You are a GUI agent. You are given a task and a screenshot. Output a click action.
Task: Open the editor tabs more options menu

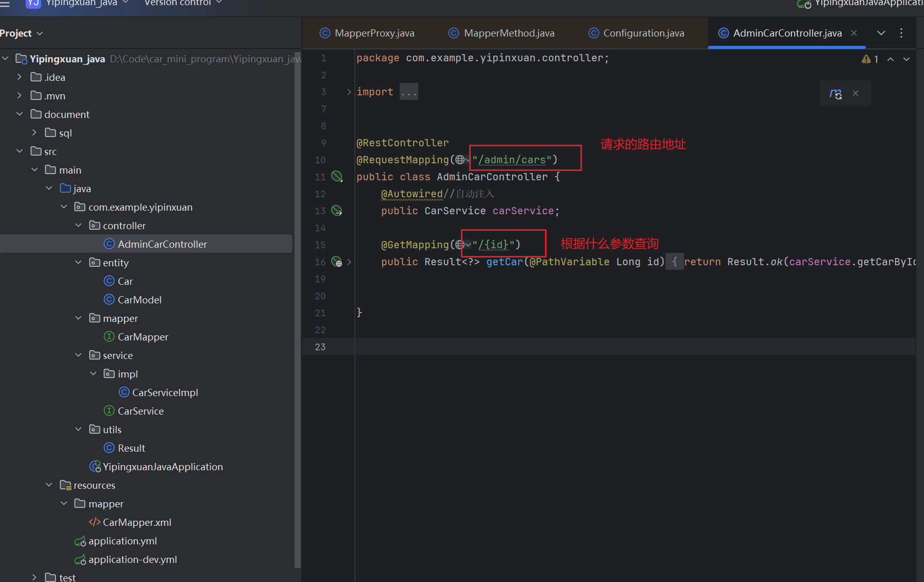click(x=901, y=33)
